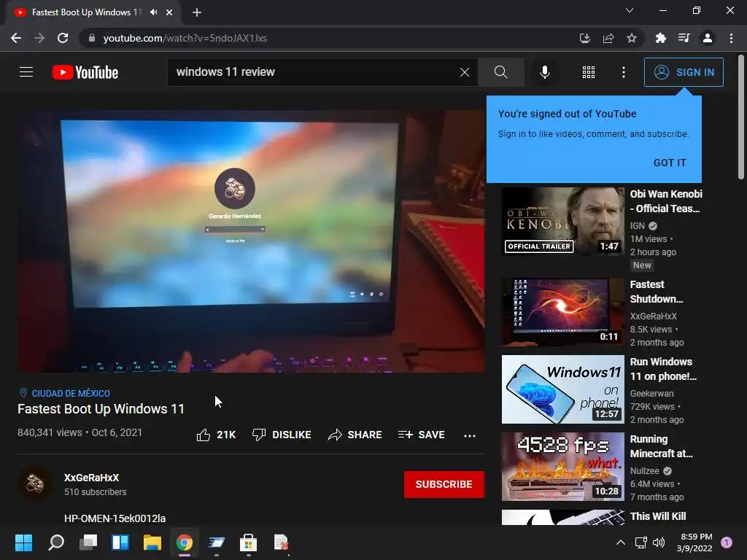This screenshot has width=747, height=560.
Task: Open YouTube settings three-dot menu
Action: pyautogui.click(x=623, y=72)
